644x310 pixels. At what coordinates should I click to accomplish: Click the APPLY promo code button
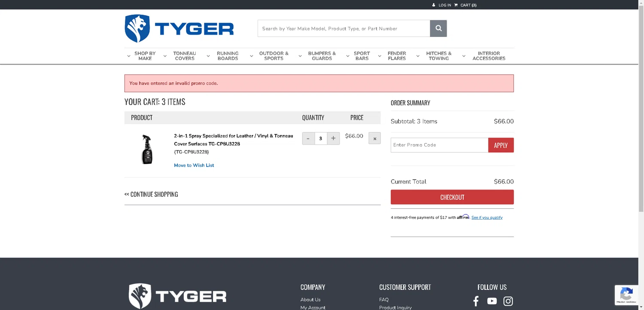[501, 145]
